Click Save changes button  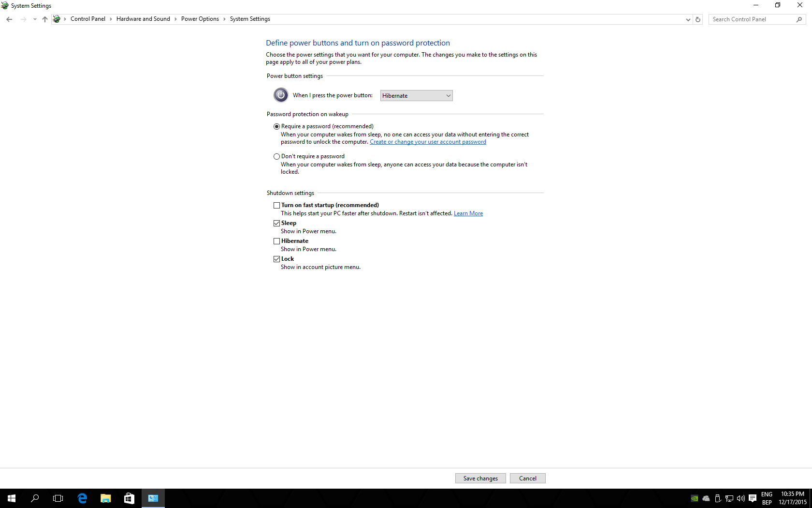click(x=480, y=478)
